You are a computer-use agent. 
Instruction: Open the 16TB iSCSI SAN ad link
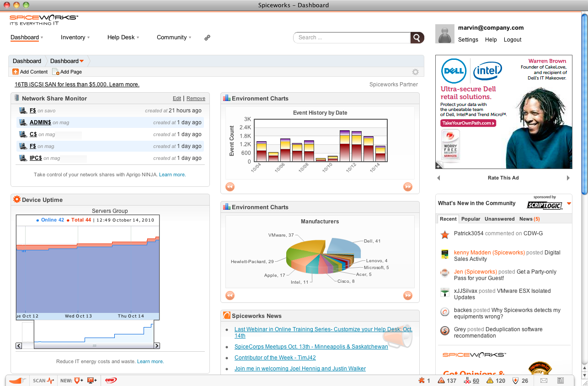point(77,85)
